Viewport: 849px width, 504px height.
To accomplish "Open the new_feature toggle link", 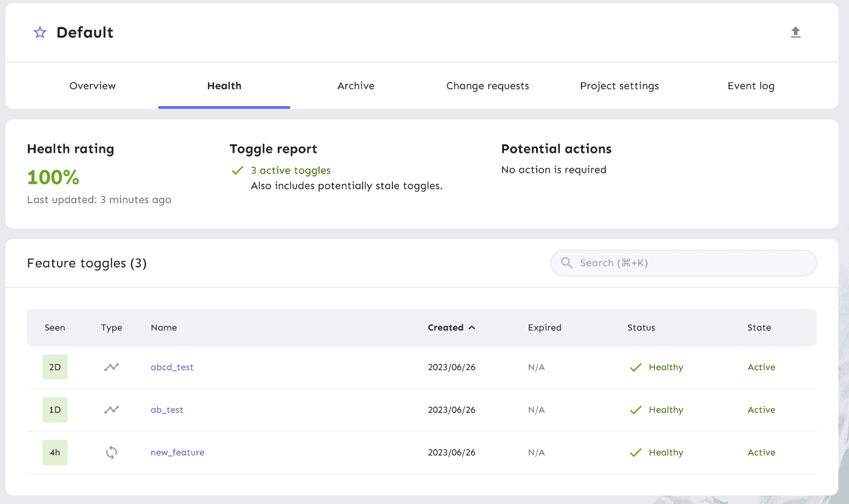I will (x=177, y=452).
